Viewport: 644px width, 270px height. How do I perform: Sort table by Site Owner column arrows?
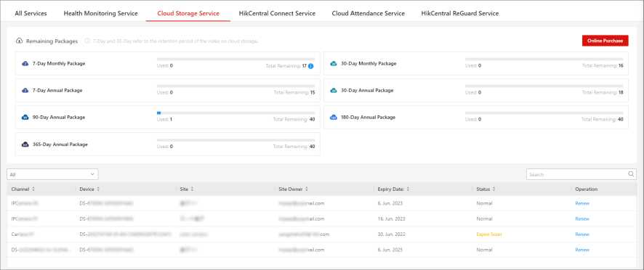[x=307, y=189]
